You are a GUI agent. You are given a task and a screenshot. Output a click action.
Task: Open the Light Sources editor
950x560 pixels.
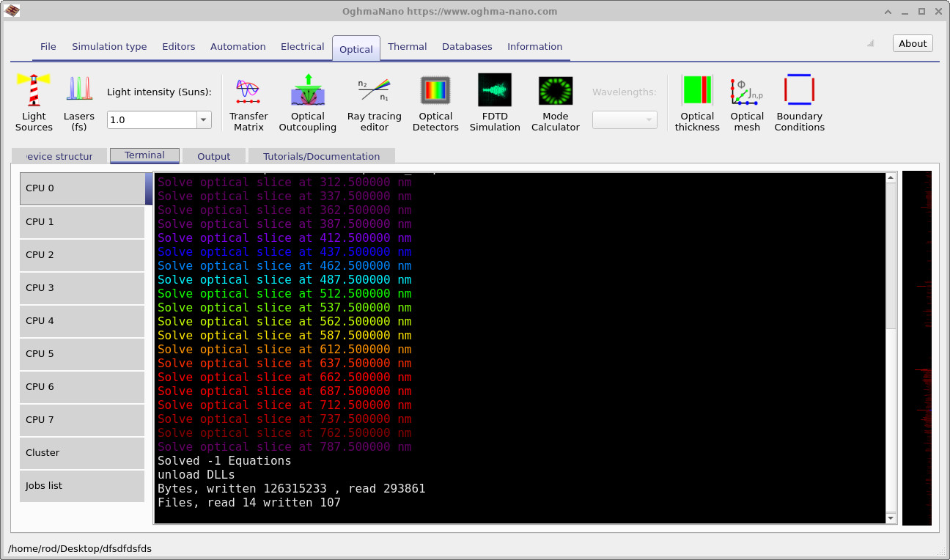pyautogui.click(x=34, y=103)
